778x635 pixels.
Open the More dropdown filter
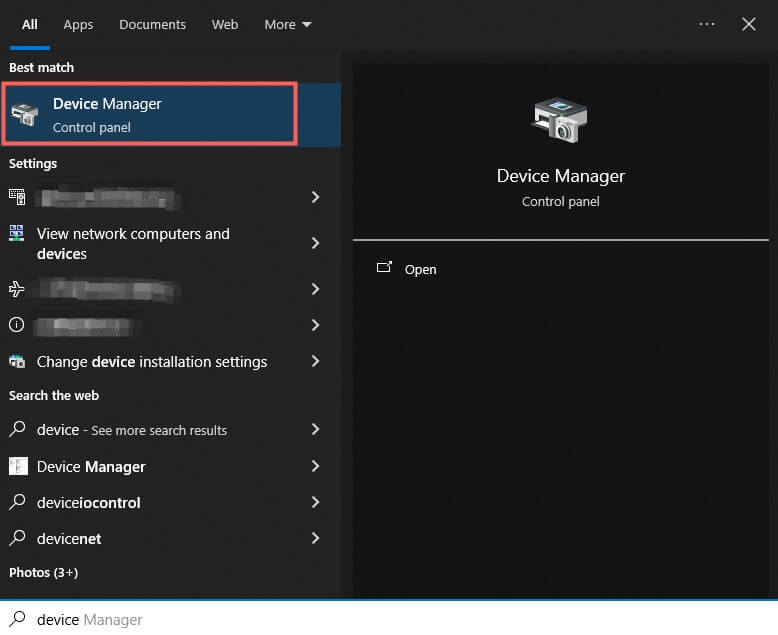coord(288,25)
